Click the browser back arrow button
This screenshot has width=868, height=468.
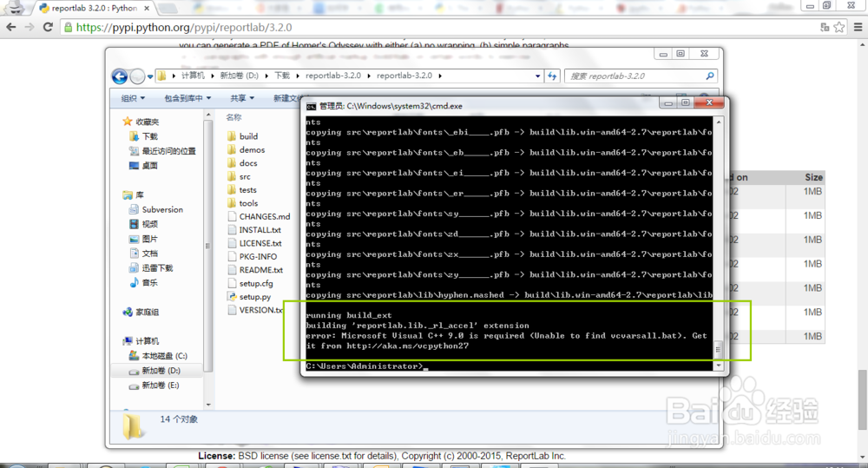pyautogui.click(x=11, y=27)
